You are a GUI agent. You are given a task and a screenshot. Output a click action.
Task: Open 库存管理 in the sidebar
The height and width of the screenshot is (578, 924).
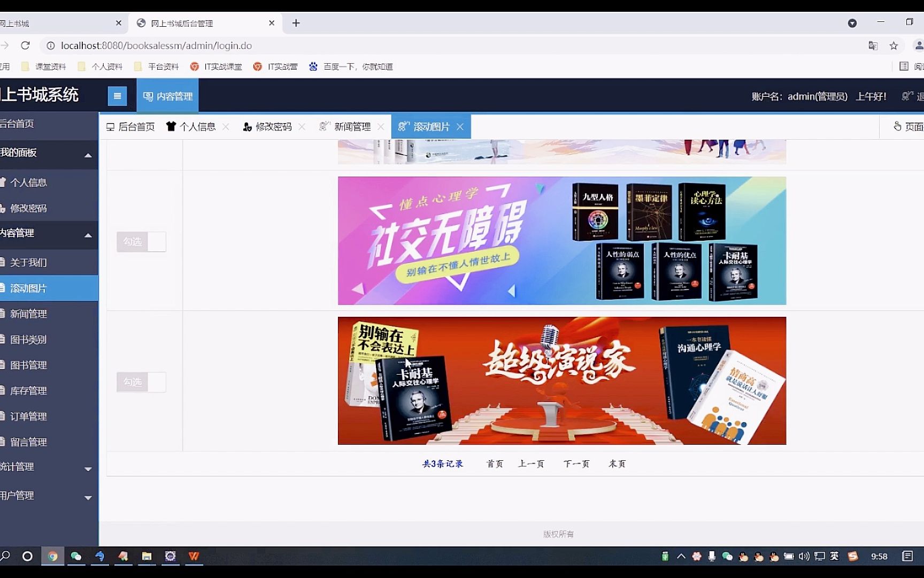click(49, 391)
